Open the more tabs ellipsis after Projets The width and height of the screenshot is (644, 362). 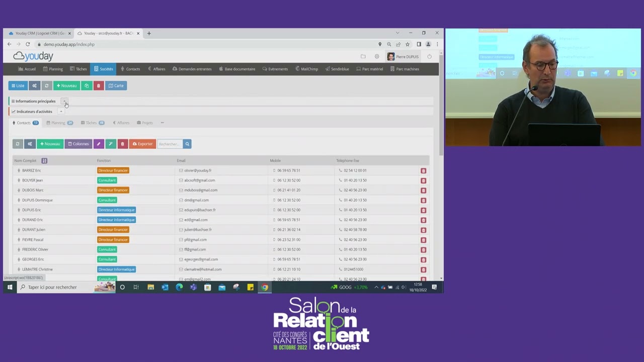tap(162, 123)
